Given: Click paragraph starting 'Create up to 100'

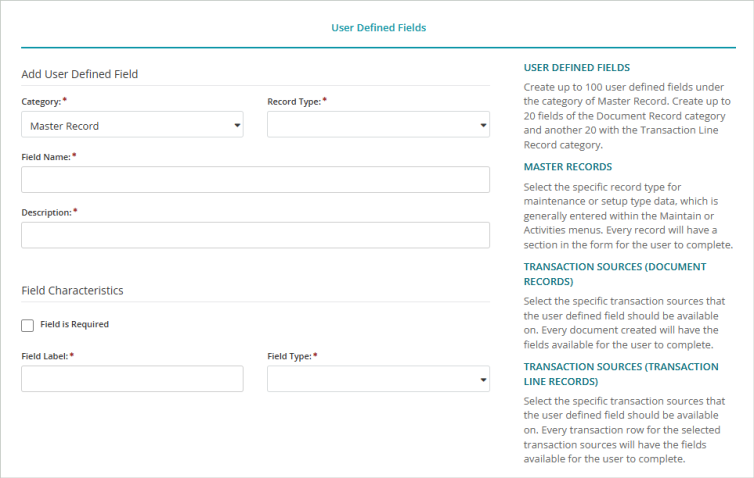Looking at the screenshot, I should pos(627,116).
